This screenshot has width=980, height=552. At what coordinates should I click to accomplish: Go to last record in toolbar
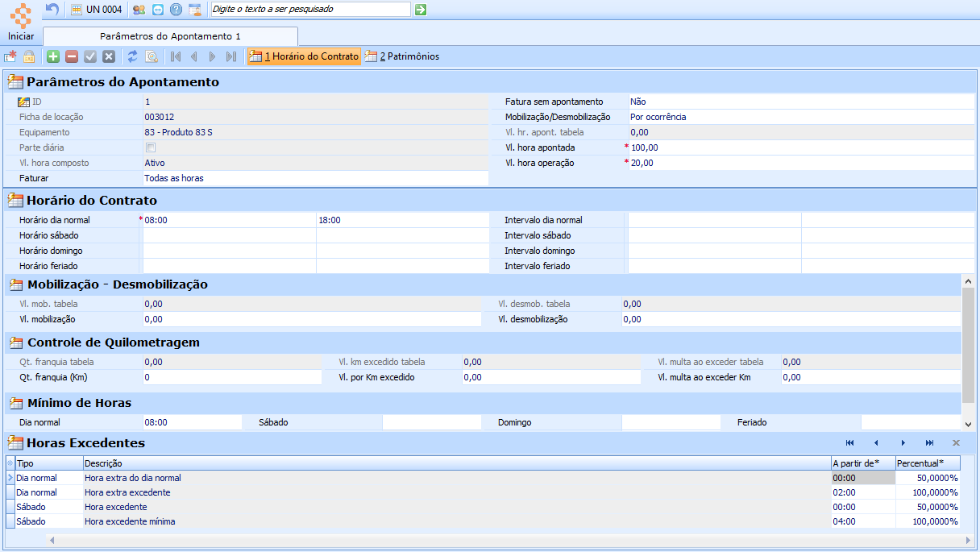tap(231, 56)
